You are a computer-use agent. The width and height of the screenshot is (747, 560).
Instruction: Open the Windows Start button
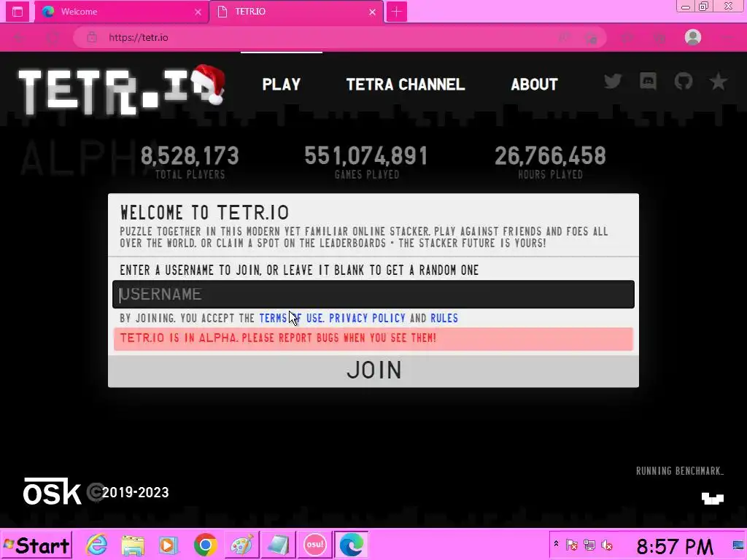tap(36, 545)
